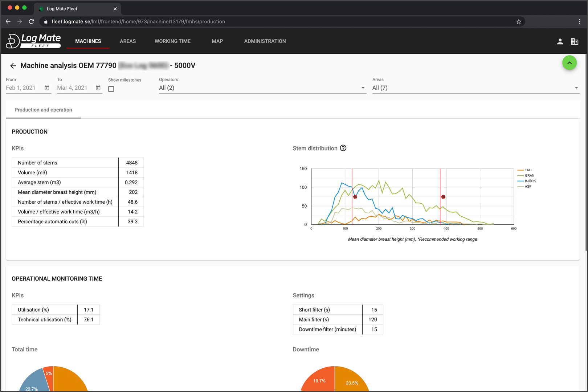The image size is (588, 392).
Task: Open the browser three-dot menu
Action: [x=580, y=21]
